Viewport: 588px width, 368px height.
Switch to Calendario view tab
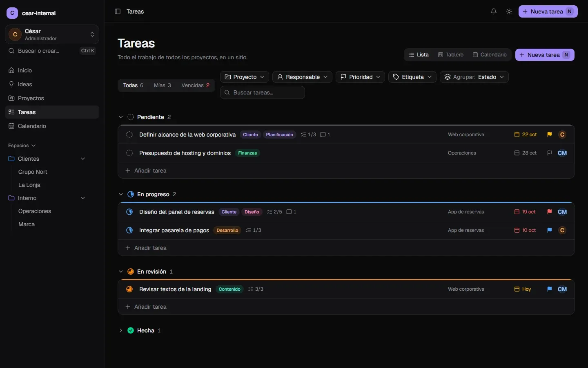click(490, 55)
